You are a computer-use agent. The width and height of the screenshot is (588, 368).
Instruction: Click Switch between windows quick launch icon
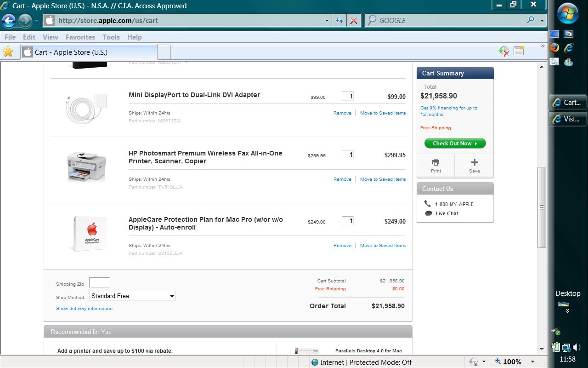tap(569, 34)
